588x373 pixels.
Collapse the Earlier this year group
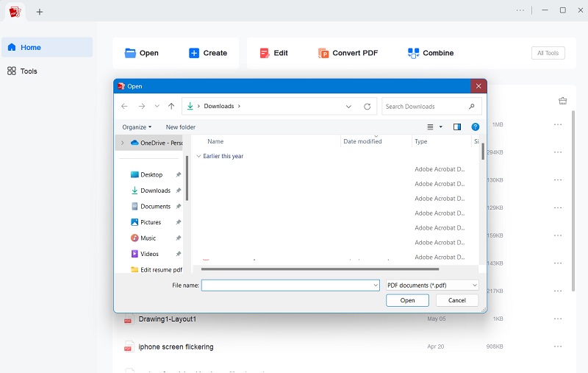[198, 156]
